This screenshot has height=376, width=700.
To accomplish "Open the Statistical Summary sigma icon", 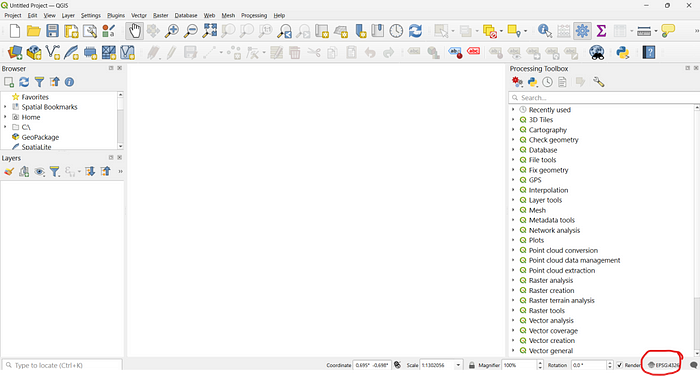I will 601,31.
